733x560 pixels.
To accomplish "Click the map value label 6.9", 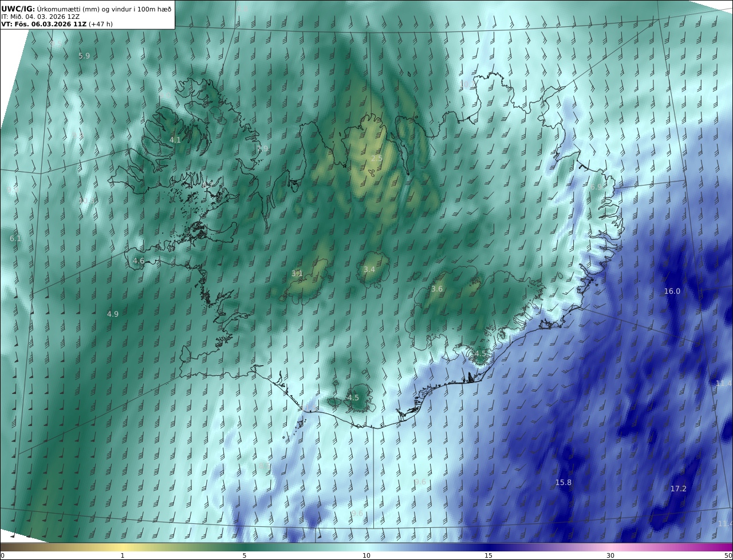I will click(x=597, y=187).
